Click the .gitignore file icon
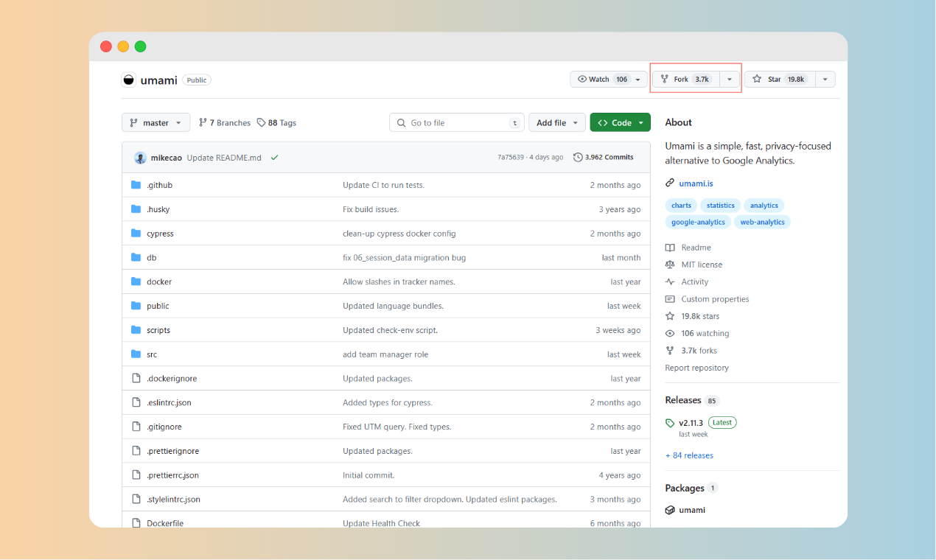936x560 pixels. pyautogui.click(x=136, y=427)
